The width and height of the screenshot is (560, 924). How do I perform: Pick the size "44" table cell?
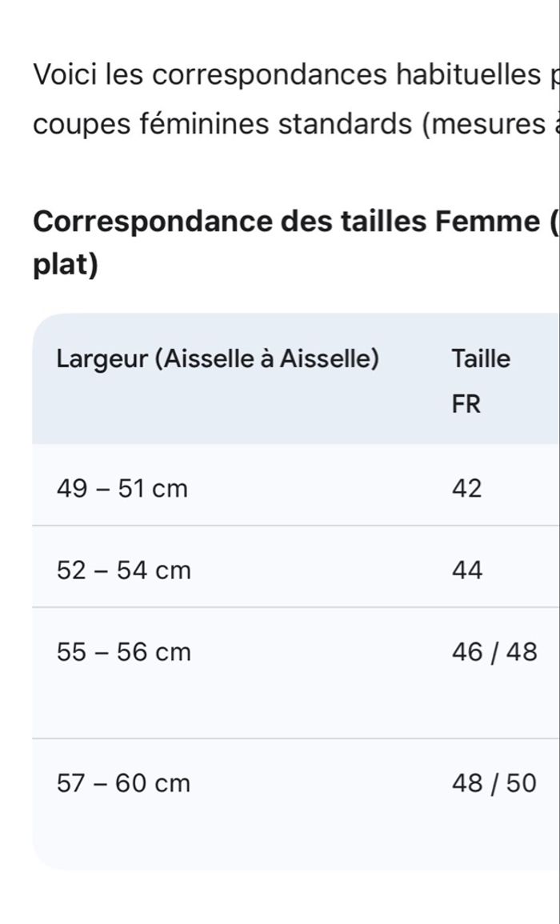point(467,570)
